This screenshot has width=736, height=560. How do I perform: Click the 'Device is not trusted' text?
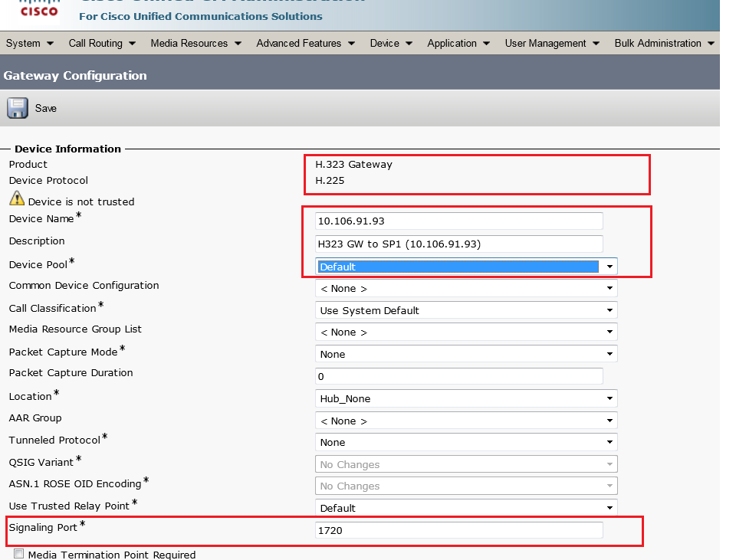(x=81, y=201)
